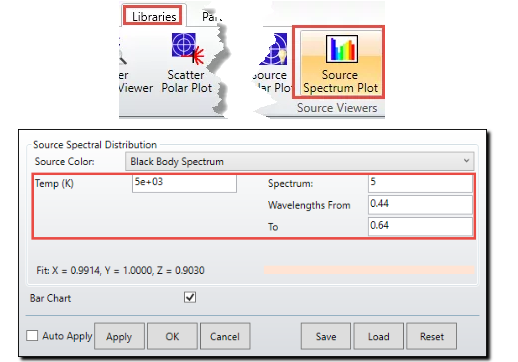Open the Scatter Polar Plot tool
This screenshot has height=362, width=518.
click(187, 63)
